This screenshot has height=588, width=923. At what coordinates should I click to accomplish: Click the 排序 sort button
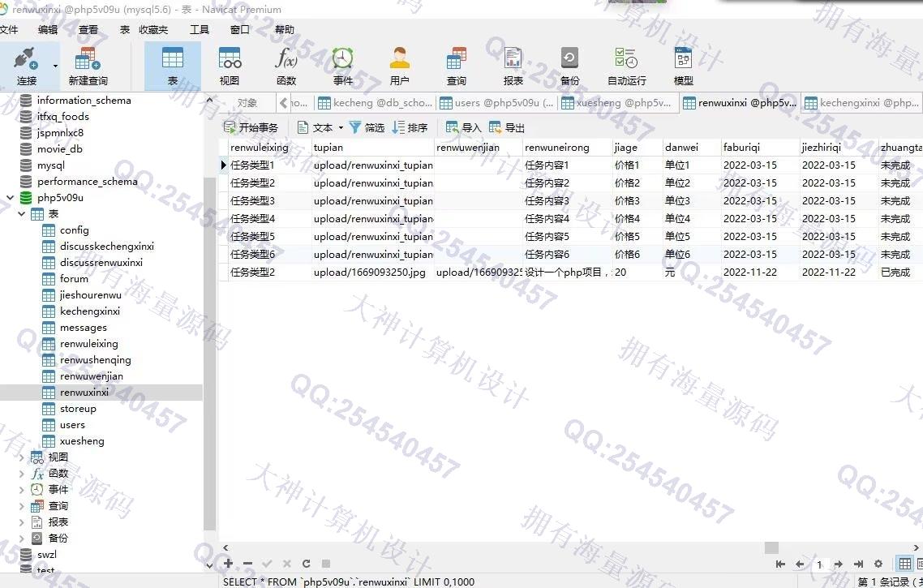click(x=410, y=127)
